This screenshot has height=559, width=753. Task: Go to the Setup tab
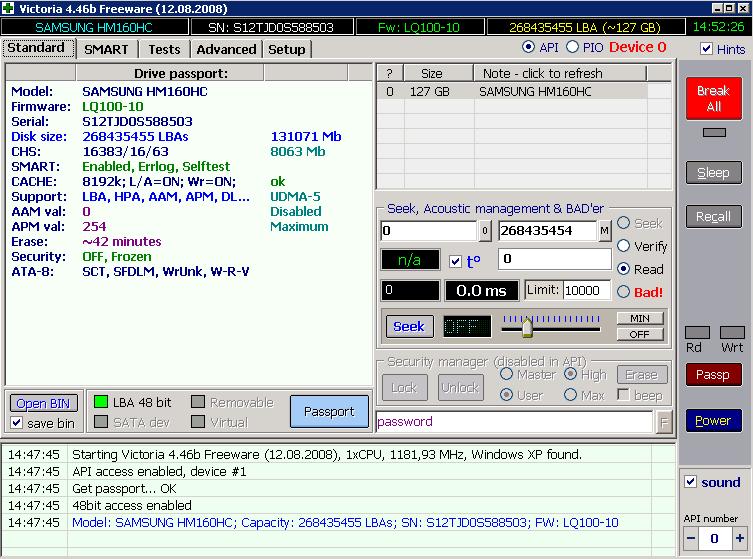click(287, 49)
